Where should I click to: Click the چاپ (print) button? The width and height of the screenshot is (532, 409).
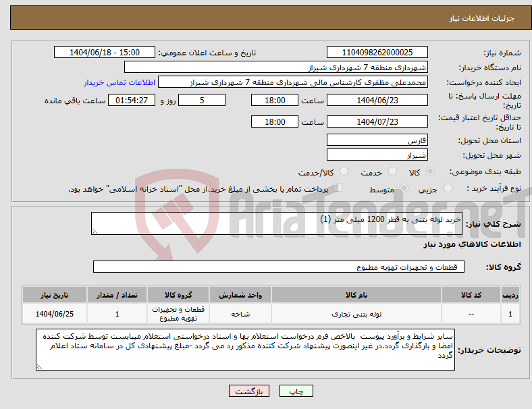click(296, 391)
